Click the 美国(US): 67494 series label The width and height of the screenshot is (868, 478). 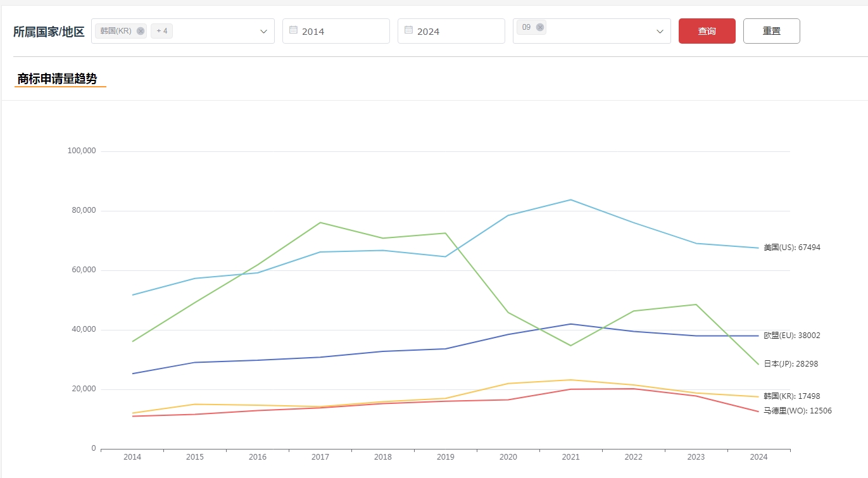(791, 248)
